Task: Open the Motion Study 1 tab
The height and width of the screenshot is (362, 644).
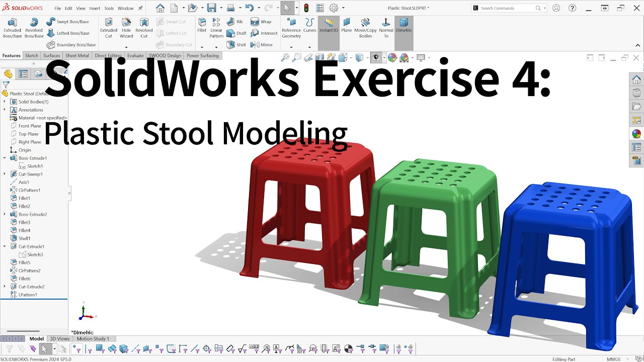Action: click(93, 339)
